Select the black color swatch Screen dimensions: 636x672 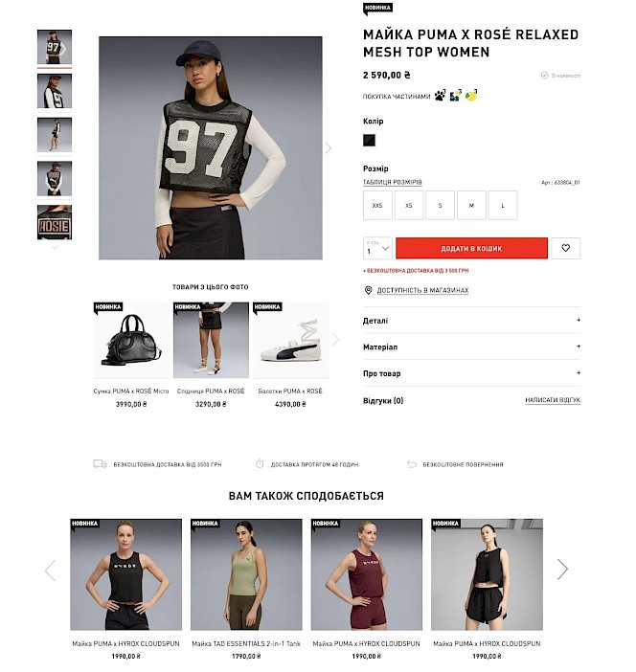[369, 140]
